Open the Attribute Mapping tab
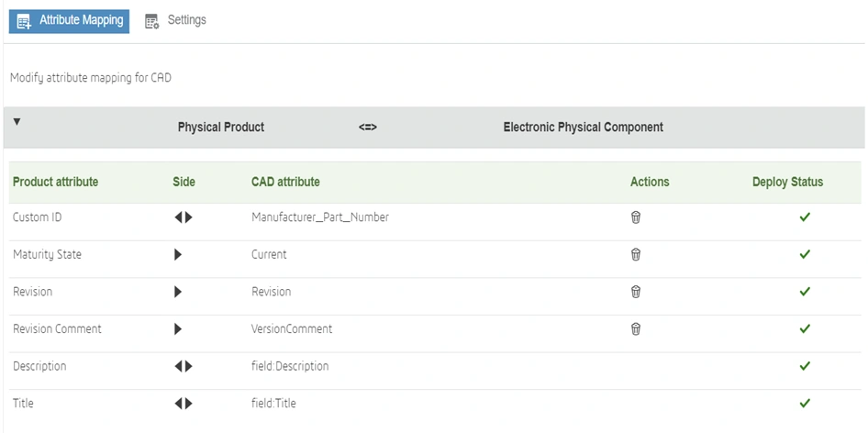Viewport: 868px width, 433px height. click(x=70, y=20)
